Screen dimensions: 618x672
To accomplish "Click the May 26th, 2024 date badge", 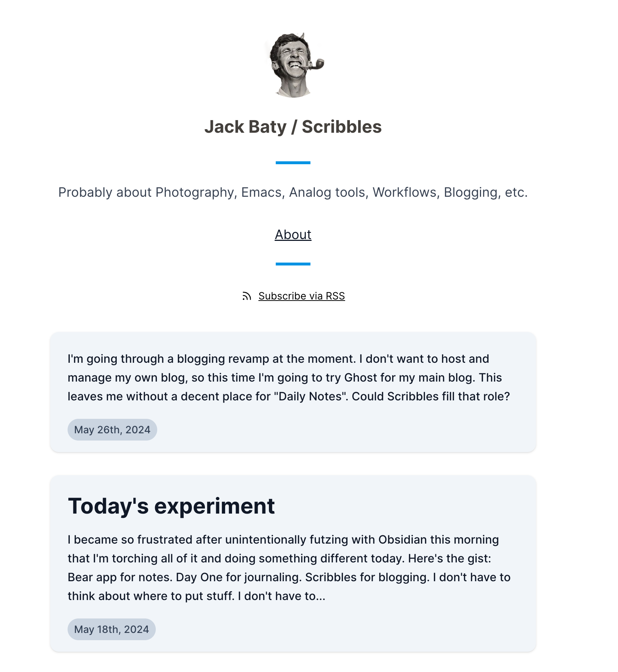I will [112, 430].
